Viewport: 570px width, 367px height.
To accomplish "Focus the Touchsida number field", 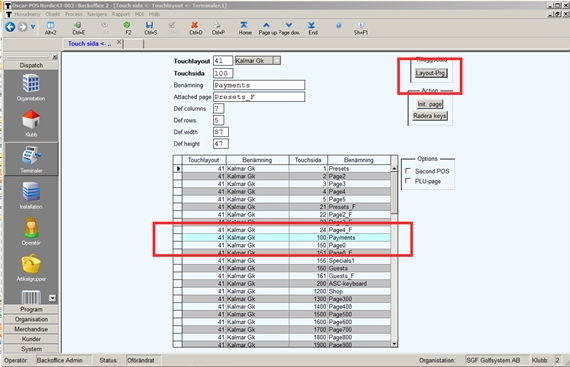I will [x=223, y=73].
